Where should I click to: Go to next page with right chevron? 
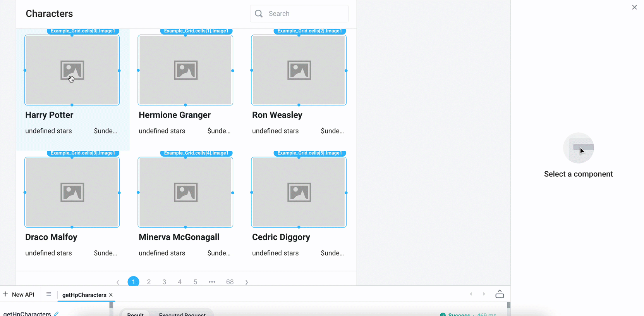pos(247,282)
